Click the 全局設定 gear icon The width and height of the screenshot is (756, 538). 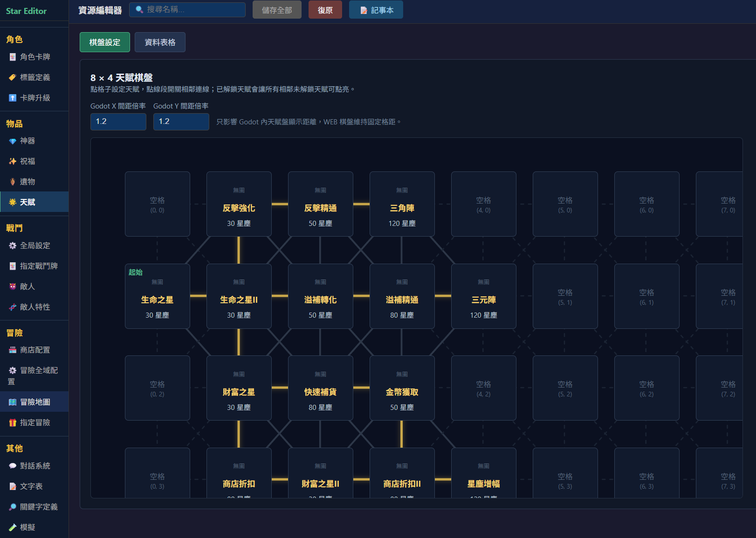pos(13,245)
